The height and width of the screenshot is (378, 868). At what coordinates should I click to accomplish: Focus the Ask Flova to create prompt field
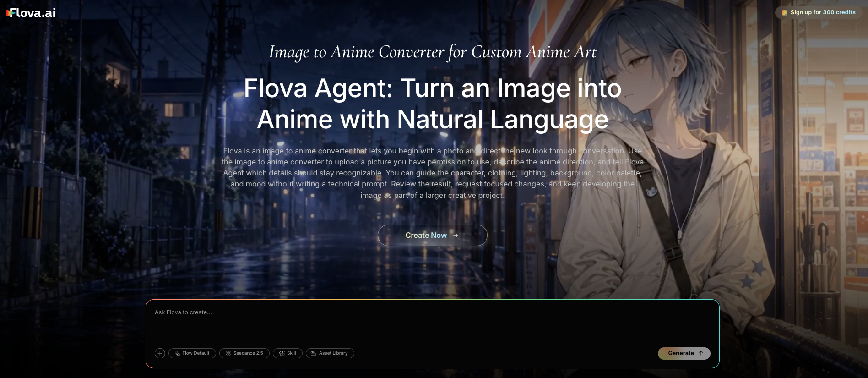(432, 323)
